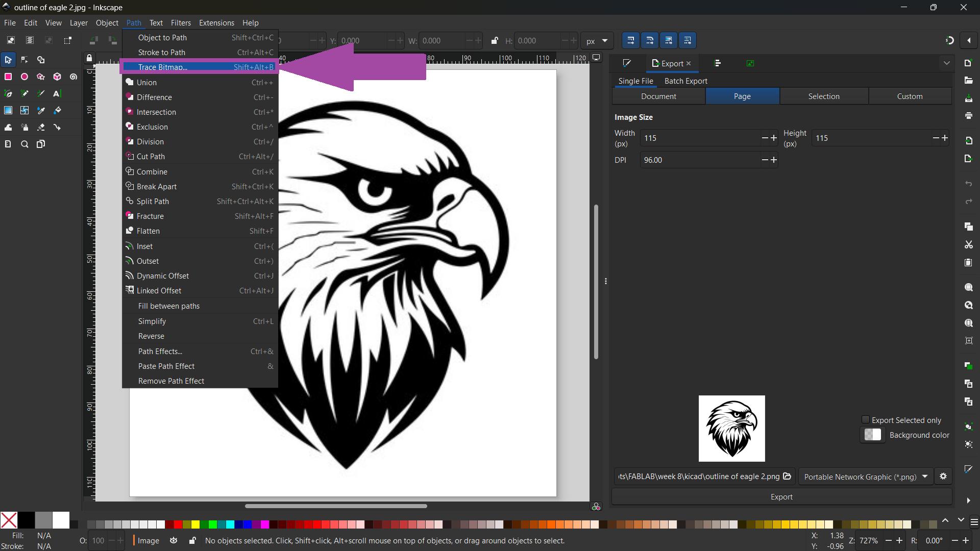Click the Cut scissors icon
The height and width of the screenshot is (551, 980).
pyautogui.click(x=968, y=245)
